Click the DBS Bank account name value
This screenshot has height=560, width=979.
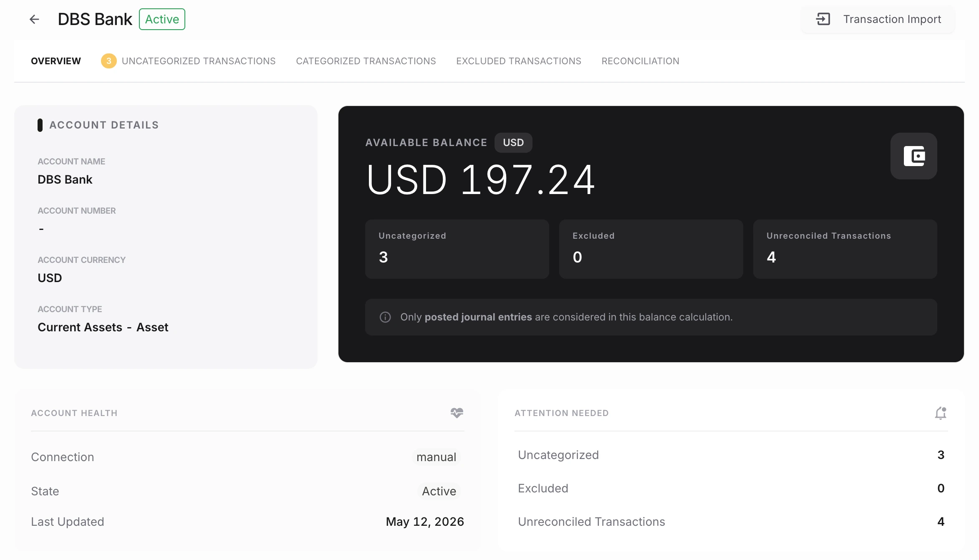pyautogui.click(x=65, y=179)
